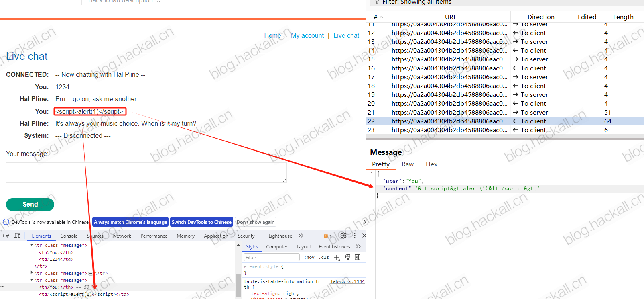Image resolution: width=644 pixels, height=299 pixels.
Task: Open the My account link
Action: coord(307,35)
